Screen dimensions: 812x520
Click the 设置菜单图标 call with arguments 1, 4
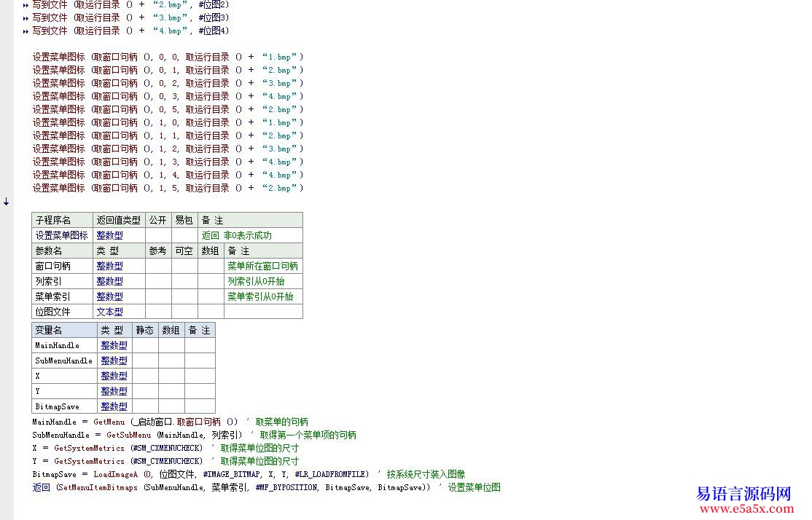tap(168, 175)
